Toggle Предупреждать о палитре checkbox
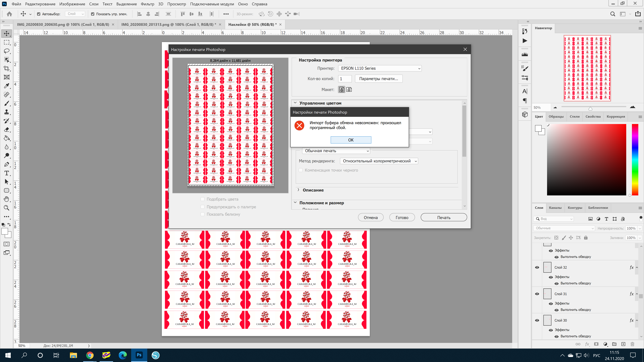This screenshot has height=362, width=644. tap(202, 207)
